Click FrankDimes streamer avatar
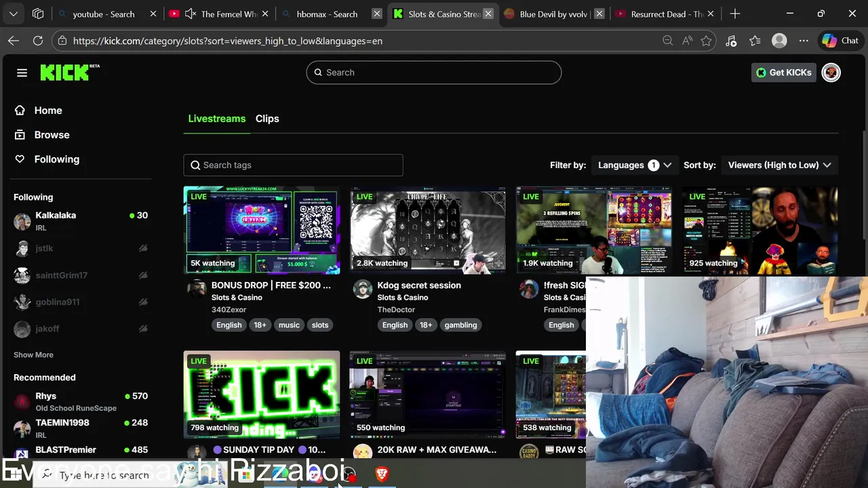The height and width of the screenshot is (488, 868). [529, 289]
